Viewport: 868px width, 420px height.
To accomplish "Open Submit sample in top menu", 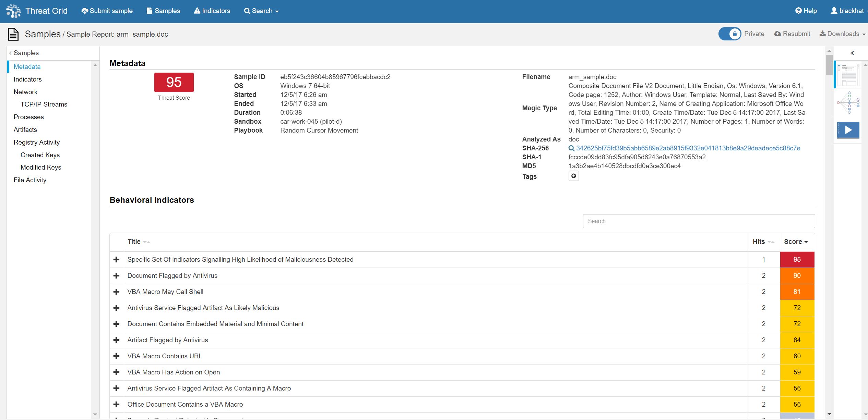I will (x=107, y=11).
